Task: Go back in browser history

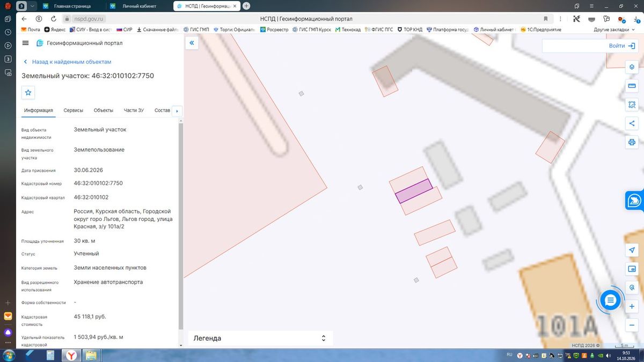Action: 24,19
